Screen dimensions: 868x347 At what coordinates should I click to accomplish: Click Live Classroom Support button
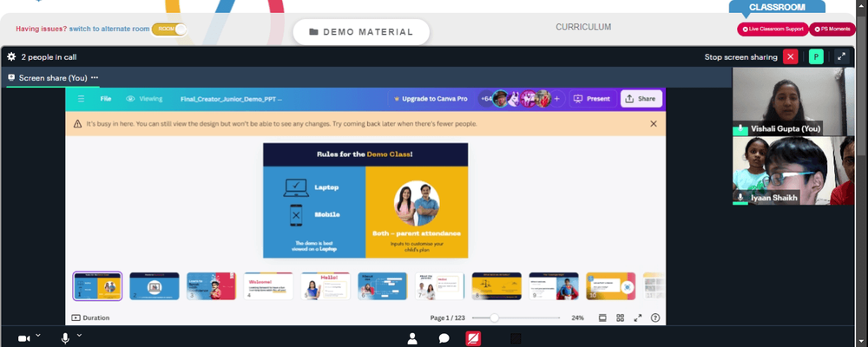(773, 29)
